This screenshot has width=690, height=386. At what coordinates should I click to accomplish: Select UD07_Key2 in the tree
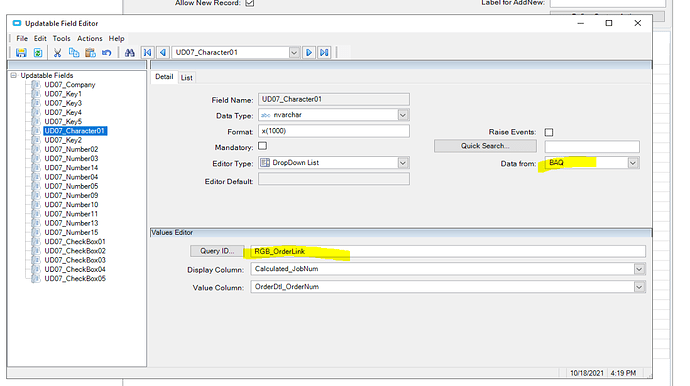[63, 140]
